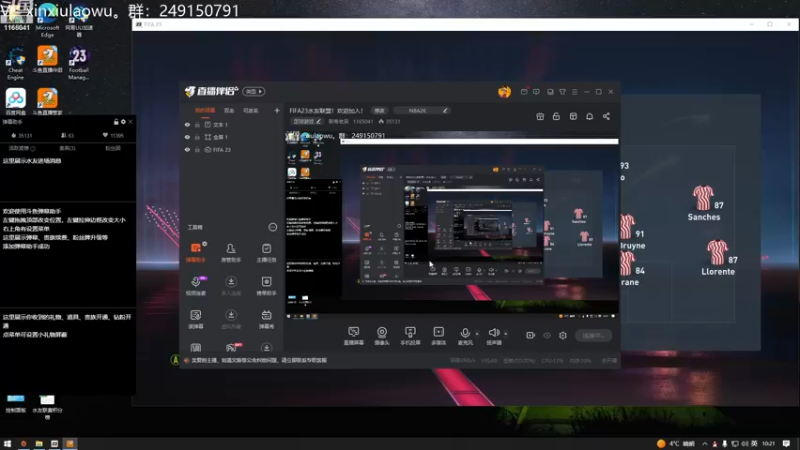This screenshot has width=800, height=450.
Task: Add a 多媒体 multimedia source
Action: tap(438, 336)
